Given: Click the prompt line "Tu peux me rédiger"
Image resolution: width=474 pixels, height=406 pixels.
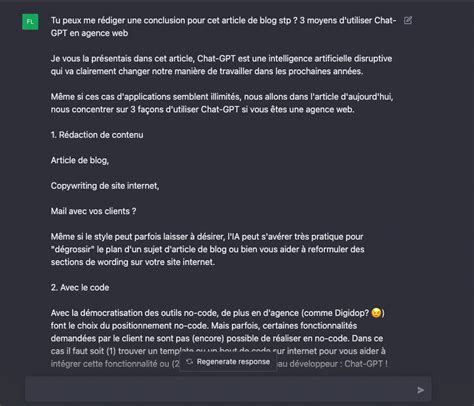Looking at the screenshot, I should 223,21.
